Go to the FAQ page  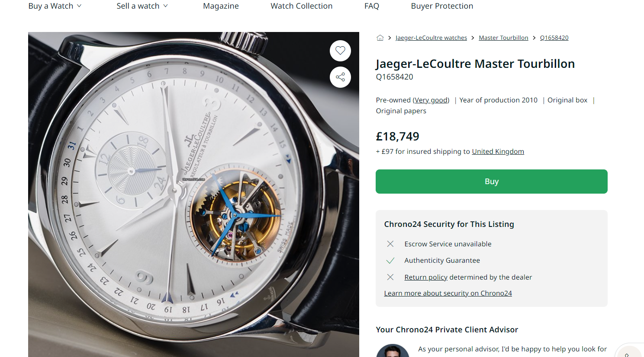[x=371, y=6]
